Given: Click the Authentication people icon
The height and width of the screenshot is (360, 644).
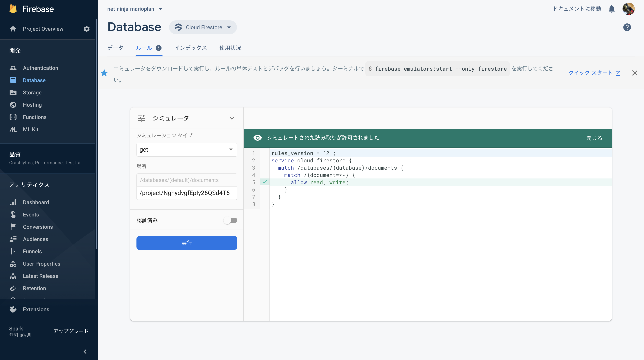Looking at the screenshot, I should click(13, 68).
